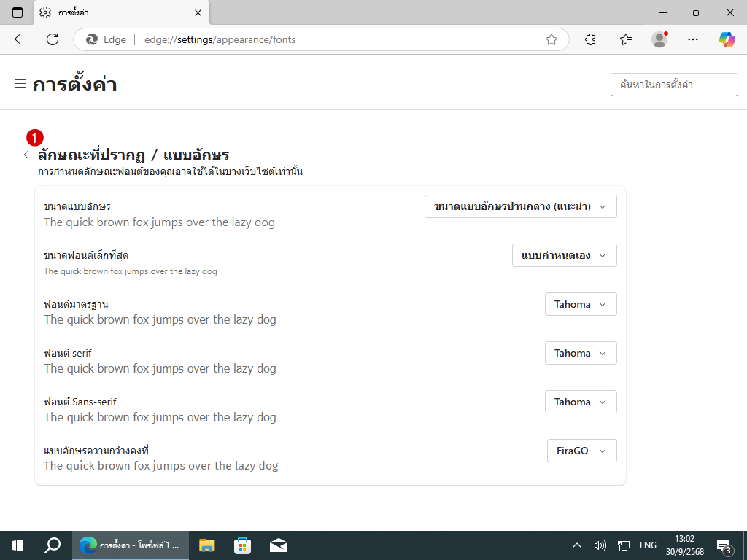Click the ค้นหาในการตั้งค่า search field
Screen dimensions: 747x560
[673, 85]
